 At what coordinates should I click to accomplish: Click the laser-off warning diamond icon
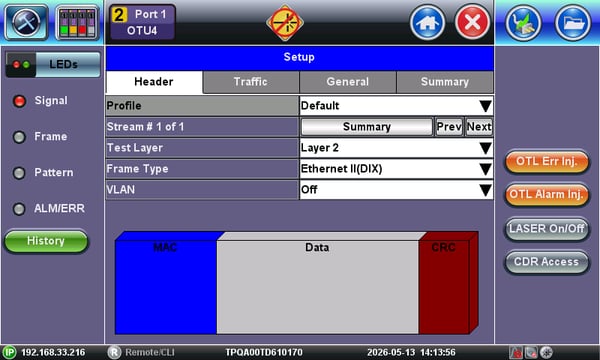285,23
